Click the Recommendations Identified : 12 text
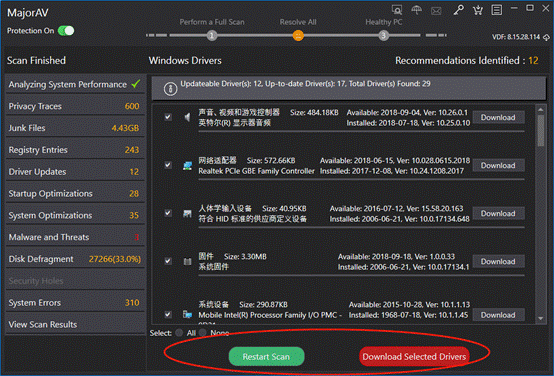Viewport: 554px width, 376px height. click(x=466, y=60)
